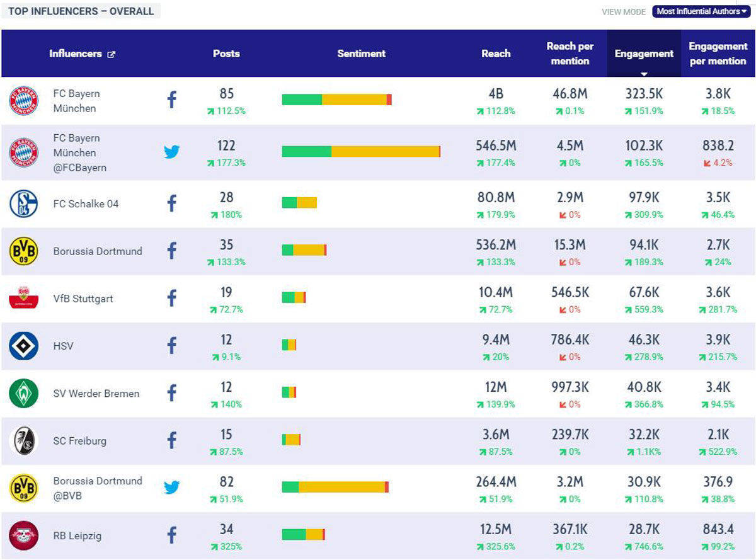Click Twitter icon in the @FCBayern row
756x560 pixels.
click(172, 152)
